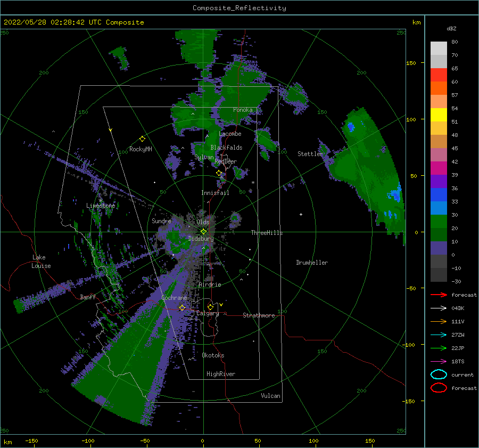The width and height of the screenshot is (479, 448).
Task: Click the RockyMH label
Action: tap(141, 149)
